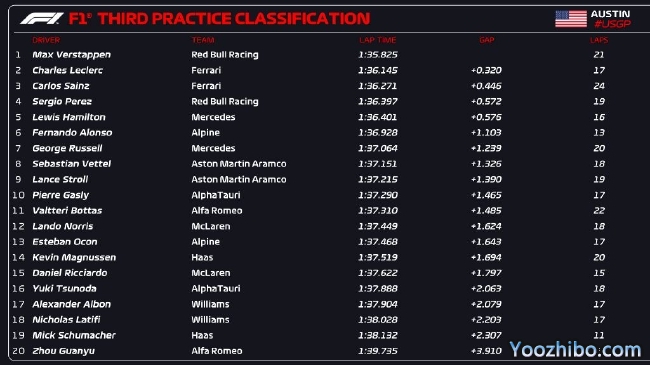Image resolution: width=650 pixels, height=365 pixels.
Task: Click the DRIVER column header
Action: pos(46,40)
